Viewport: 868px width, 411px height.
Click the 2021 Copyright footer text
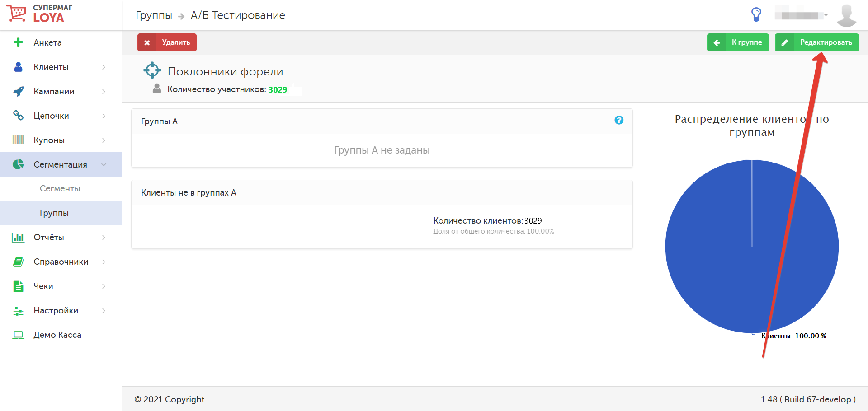pos(170,399)
